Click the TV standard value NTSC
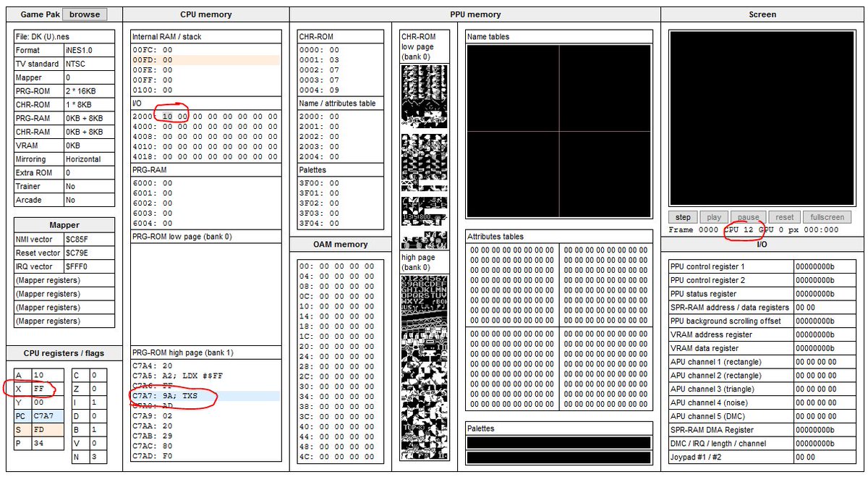The image size is (868, 477). click(x=89, y=64)
